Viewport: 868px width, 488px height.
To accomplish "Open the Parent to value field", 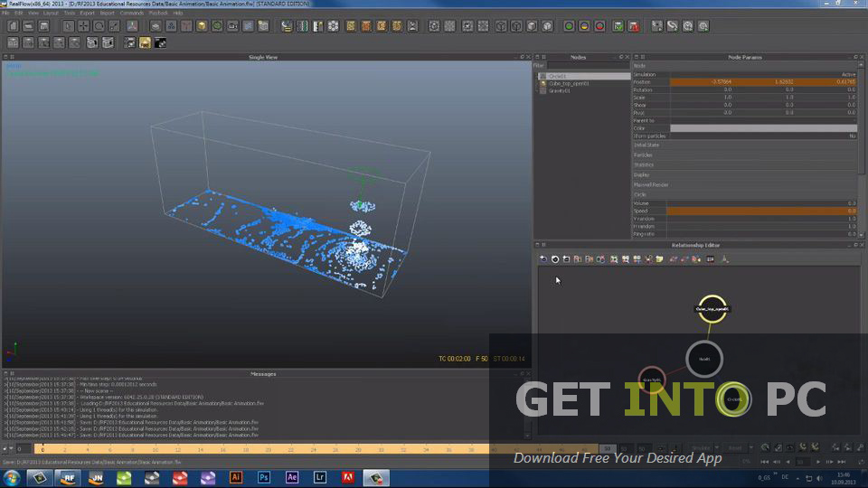I will (x=763, y=120).
